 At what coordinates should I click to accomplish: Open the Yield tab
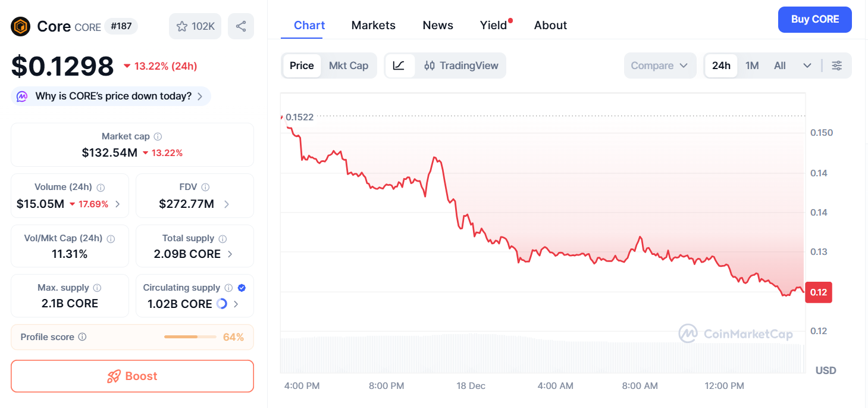click(x=493, y=25)
